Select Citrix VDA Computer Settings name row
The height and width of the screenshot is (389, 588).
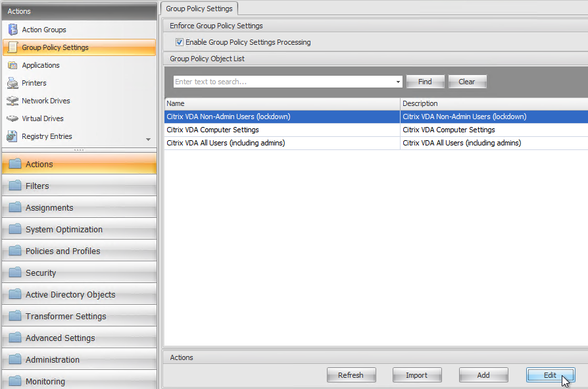click(x=282, y=130)
